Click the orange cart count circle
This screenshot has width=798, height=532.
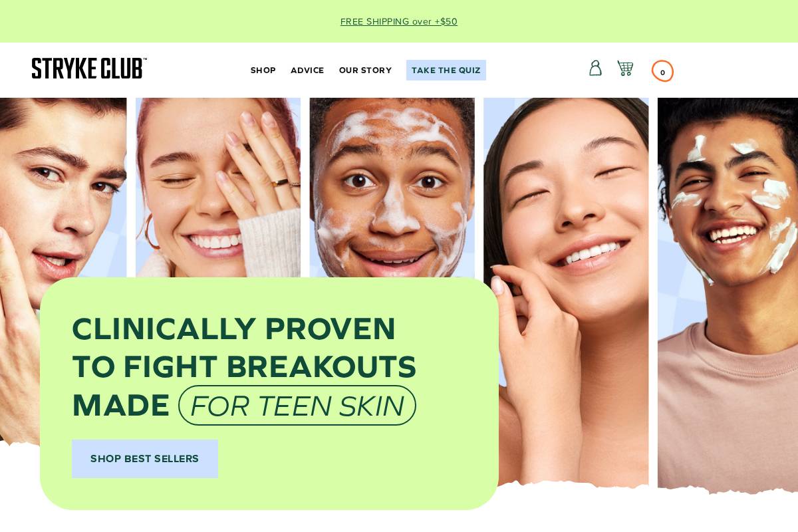point(662,71)
